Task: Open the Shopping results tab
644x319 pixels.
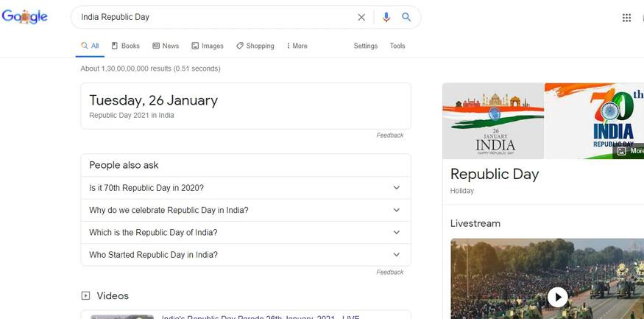Action: click(x=255, y=46)
